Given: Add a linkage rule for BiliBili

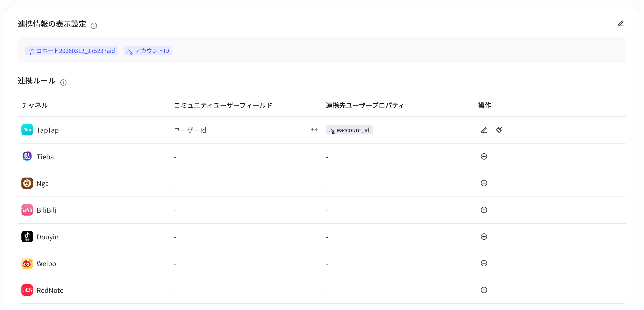Looking at the screenshot, I should coord(484,210).
